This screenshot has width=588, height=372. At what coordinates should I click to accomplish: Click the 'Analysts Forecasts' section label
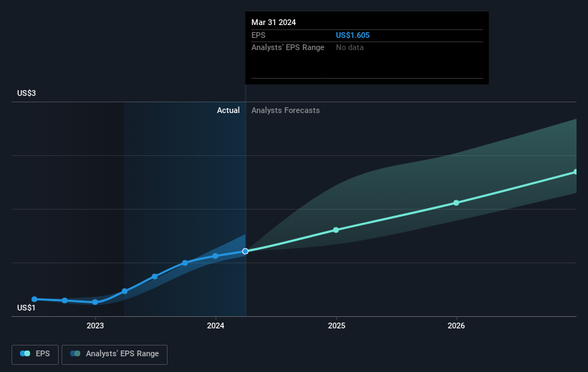coord(285,110)
